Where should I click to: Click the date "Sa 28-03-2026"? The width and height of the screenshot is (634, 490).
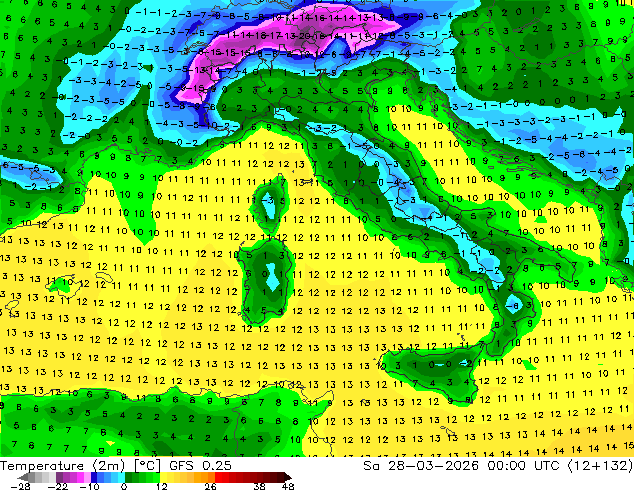point(421,466)
